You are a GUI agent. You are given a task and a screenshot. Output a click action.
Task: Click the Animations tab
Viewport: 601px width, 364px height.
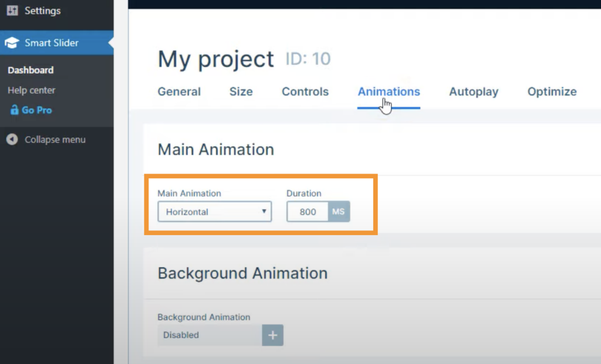coord(389,91)
